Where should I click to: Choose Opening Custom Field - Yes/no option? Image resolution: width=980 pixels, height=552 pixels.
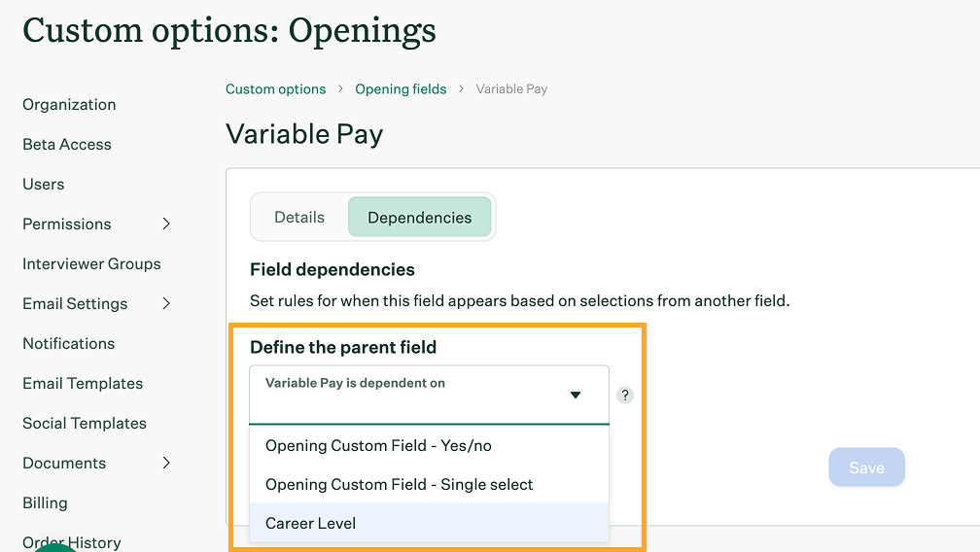click(x=378, y=446)
